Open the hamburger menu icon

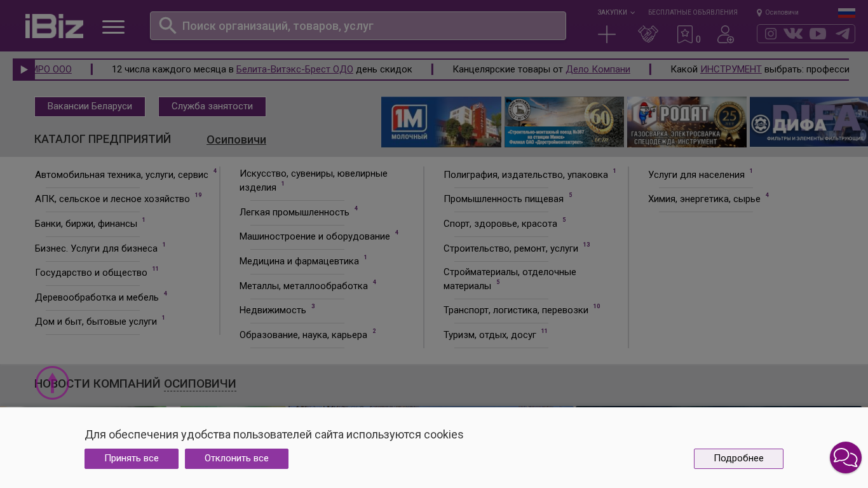click(113, 27)
